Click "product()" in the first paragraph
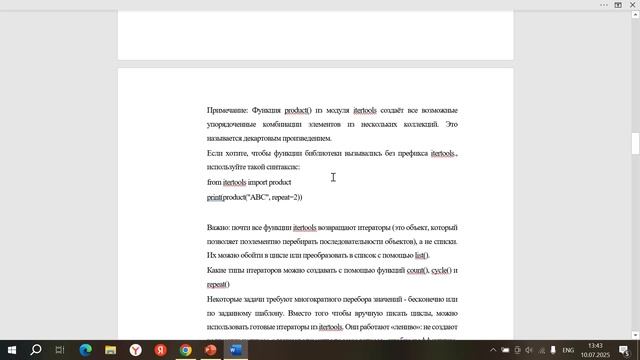This screenshot has height=360, width=640. [x=298, y=110]
